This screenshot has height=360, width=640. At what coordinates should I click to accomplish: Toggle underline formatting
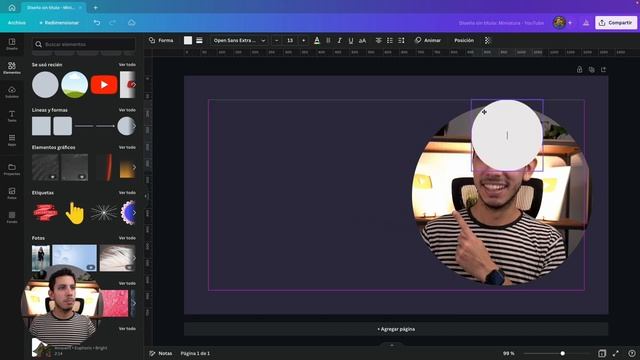point(351,40)
